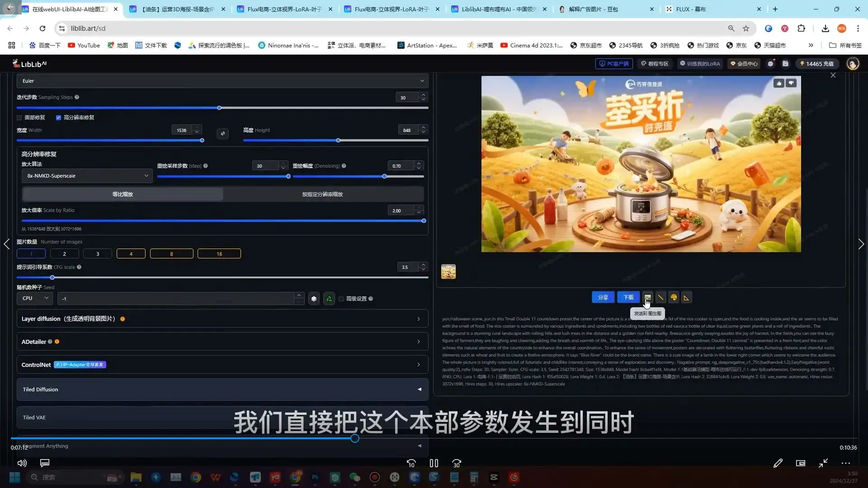Screen dimensions: 868x488
Task: Open the Euler sampler dropdown
Action: tap(222, 81)
